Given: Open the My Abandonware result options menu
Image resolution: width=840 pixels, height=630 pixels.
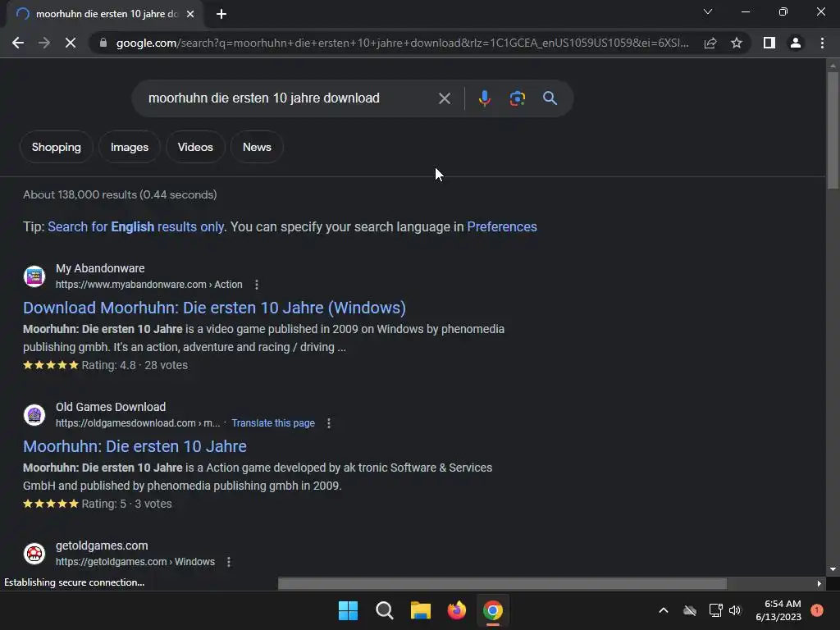Looking at the screenshot, I should 257,285.
